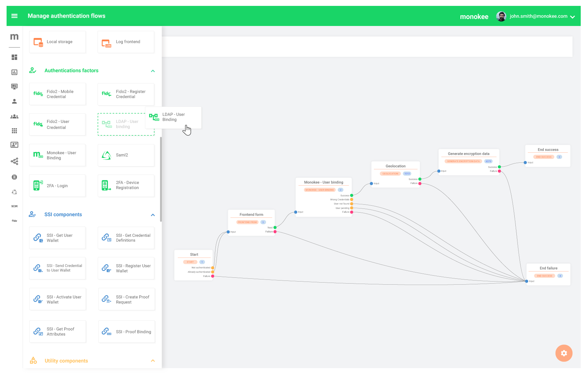
Task: Open the fido item in the sidebar
Action: click(15, 221)
